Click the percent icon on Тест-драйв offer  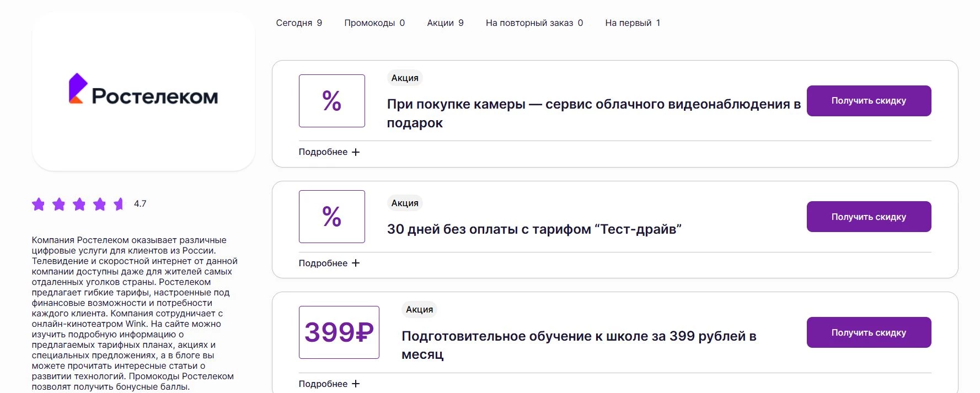331,217
